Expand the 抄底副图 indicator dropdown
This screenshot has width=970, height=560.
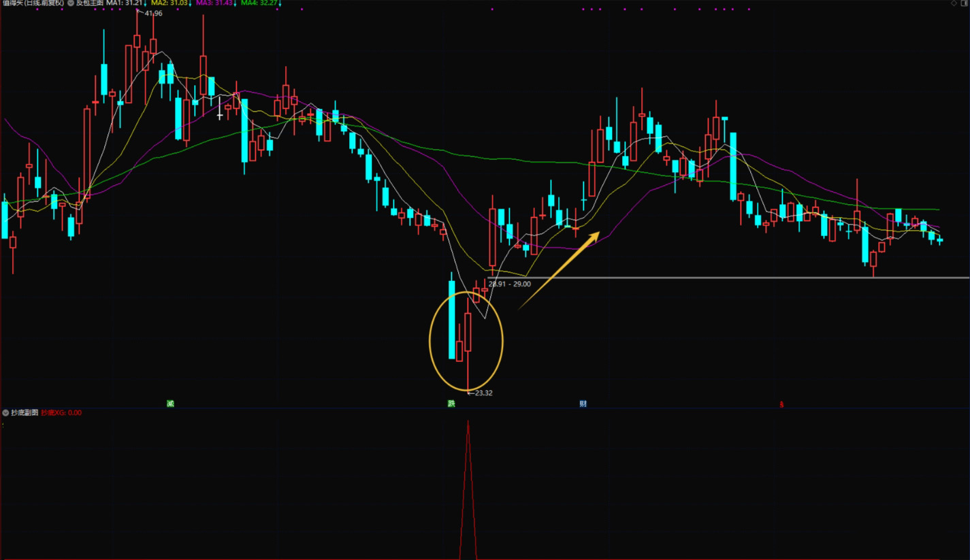point(5,413)
